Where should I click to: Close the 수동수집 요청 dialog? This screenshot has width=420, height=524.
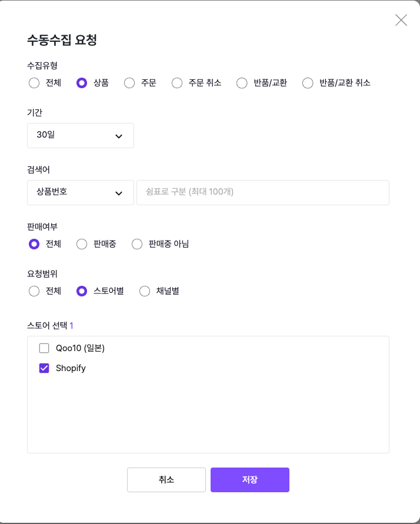click(401, 20)
